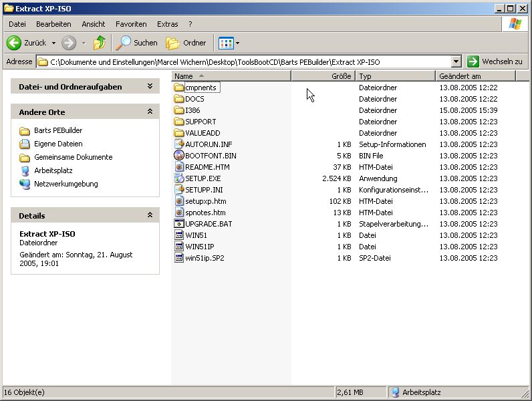Open Gemeinsame Dokumente link

pos(74,157)
